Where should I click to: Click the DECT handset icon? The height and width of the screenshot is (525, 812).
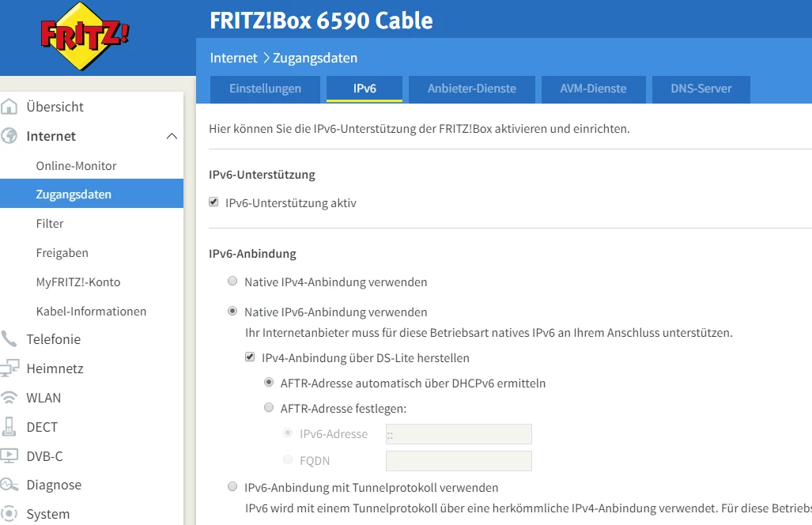click(x=9, y=427)
